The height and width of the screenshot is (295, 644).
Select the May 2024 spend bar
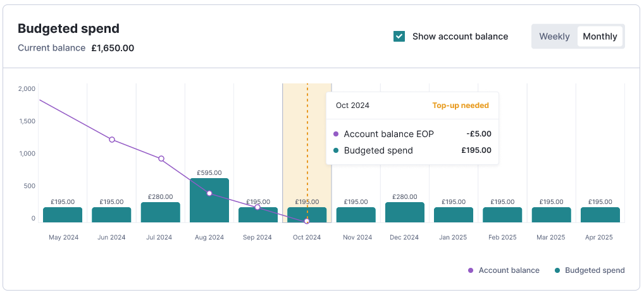pos(63,215)
